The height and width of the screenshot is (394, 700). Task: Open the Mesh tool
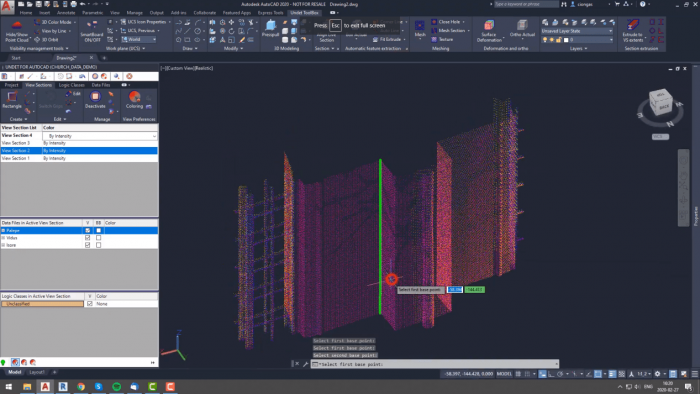pyautogui.click(x=420, y=29)
